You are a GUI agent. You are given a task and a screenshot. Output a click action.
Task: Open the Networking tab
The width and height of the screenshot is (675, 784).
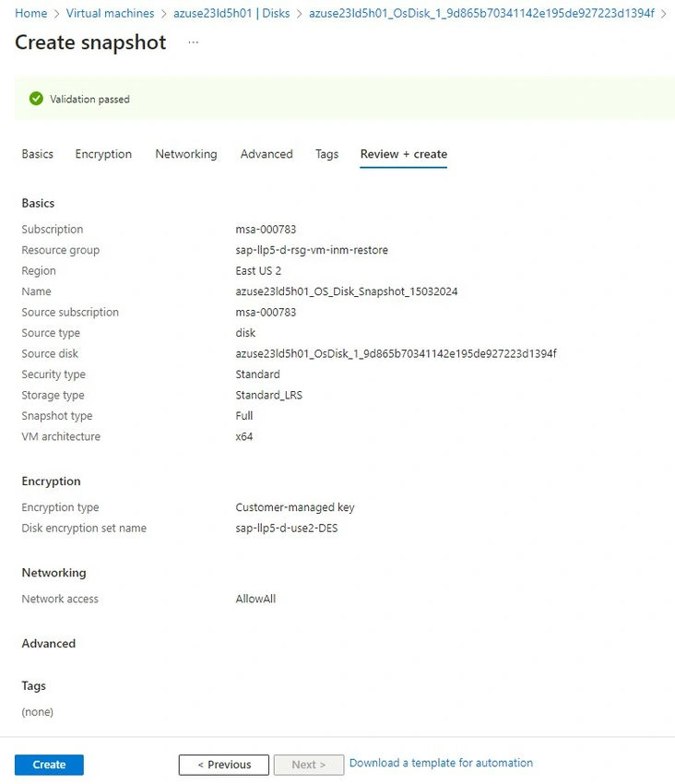click(186, 154)
